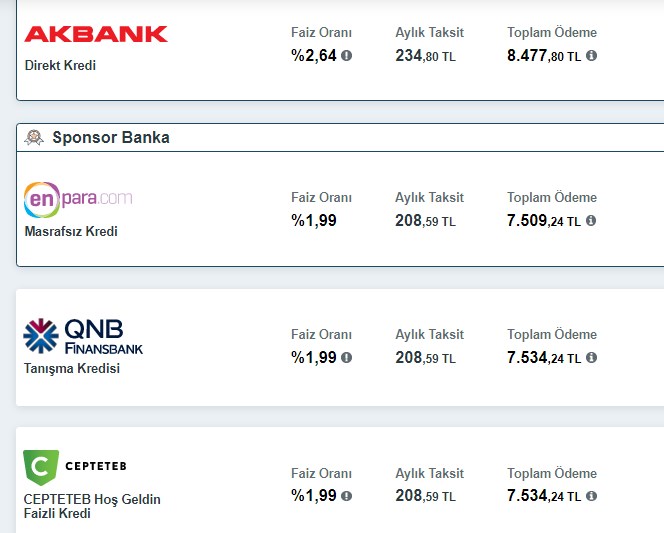Click the QNB Finansbank %1,99 interest rate
The image size is (664, 533).
[x=314, y=358]
